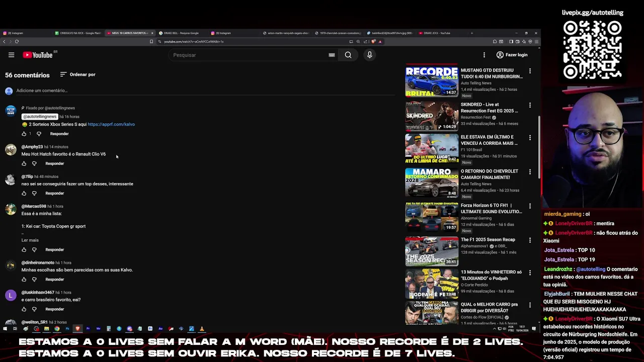The height and width of the screenshot is (362, 644).
Task: Open options menu for ELE ESTAVA EM ÚLTIMO video
Action: [x=530, y=137]
